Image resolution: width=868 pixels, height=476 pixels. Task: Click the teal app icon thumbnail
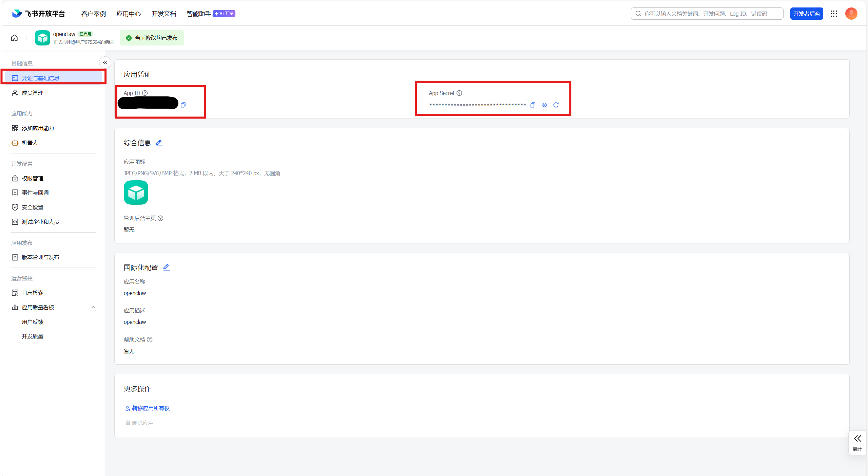(136, 193)
